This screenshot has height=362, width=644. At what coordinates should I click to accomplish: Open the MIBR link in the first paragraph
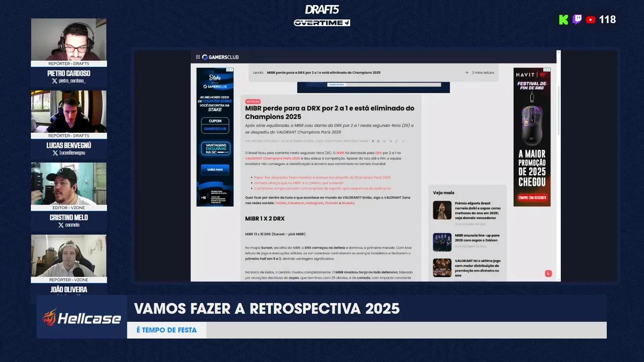click(x=340, y=153)
